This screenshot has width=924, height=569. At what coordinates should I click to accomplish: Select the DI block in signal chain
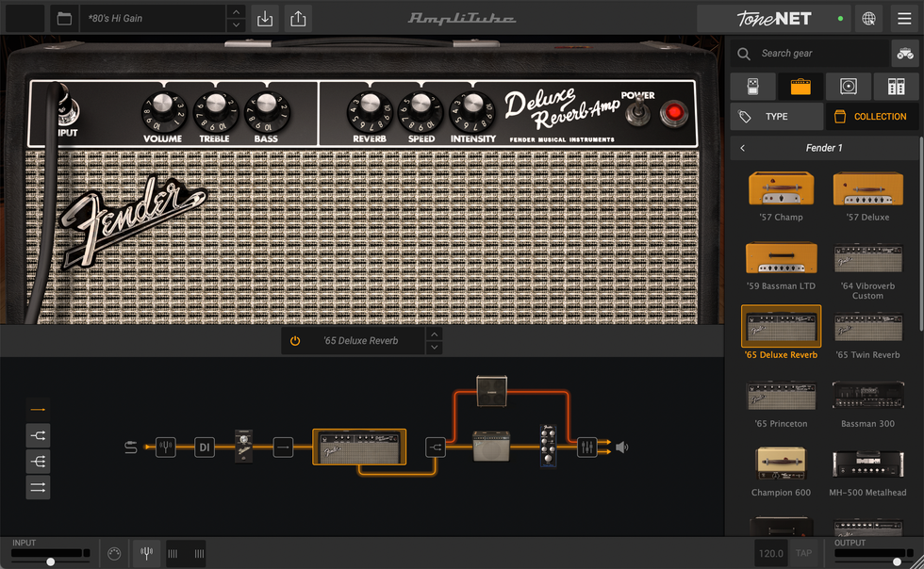click(206, 447)
